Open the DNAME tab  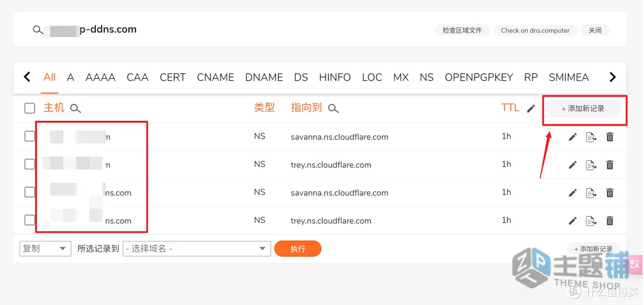pos(264,77)
